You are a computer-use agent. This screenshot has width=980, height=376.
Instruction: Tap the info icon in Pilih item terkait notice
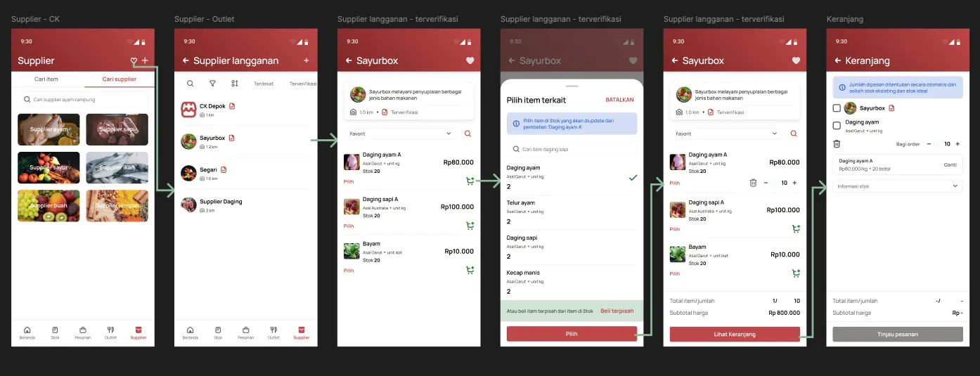click(x=516, y=124)
